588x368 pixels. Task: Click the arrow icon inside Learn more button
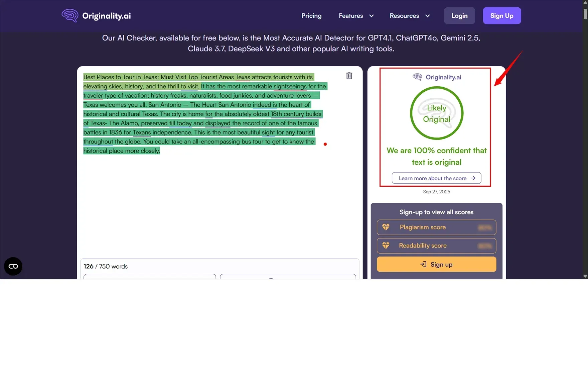pos(474,178)
